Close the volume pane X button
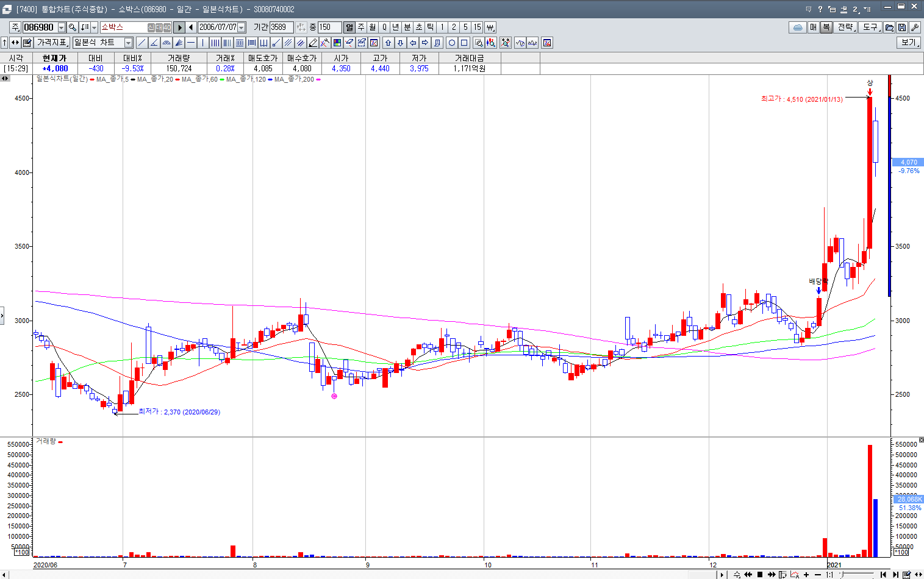 pyautogui.click(x=922, y=440)
